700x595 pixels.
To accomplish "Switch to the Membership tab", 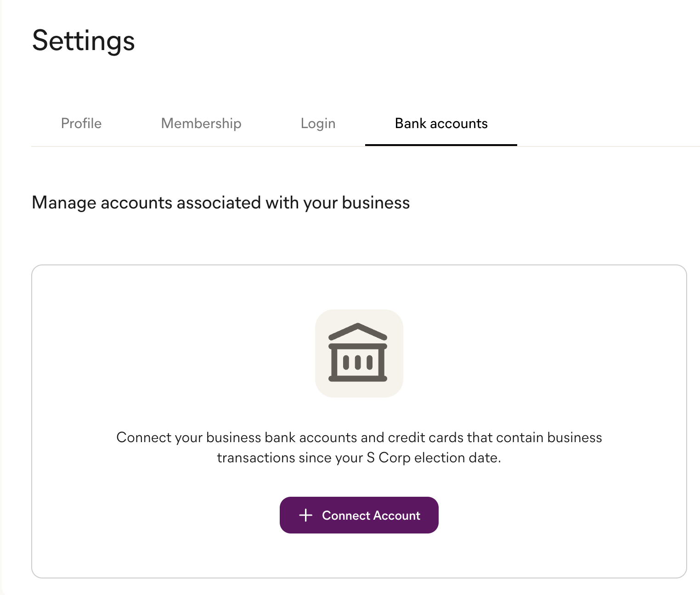I will (x=201, y=123).
